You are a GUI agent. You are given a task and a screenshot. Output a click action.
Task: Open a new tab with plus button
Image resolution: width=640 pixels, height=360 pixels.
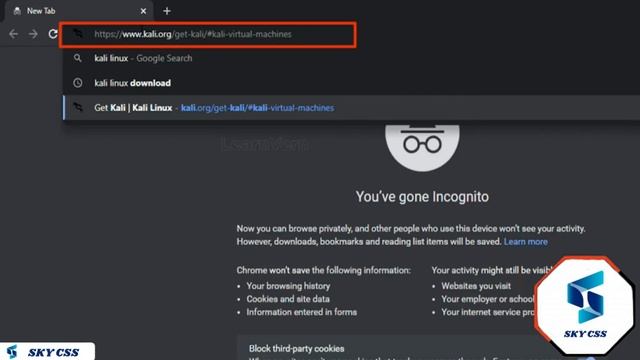click(167, 11)
